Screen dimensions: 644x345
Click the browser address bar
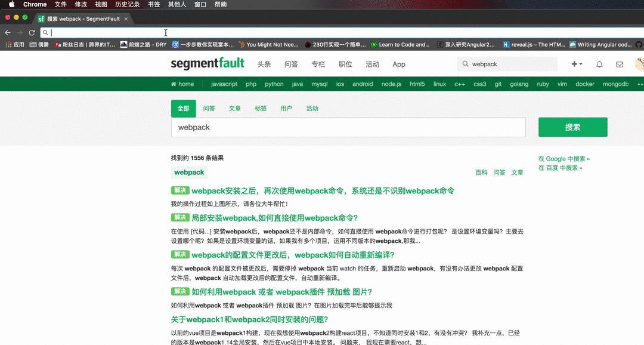[341, 32]
